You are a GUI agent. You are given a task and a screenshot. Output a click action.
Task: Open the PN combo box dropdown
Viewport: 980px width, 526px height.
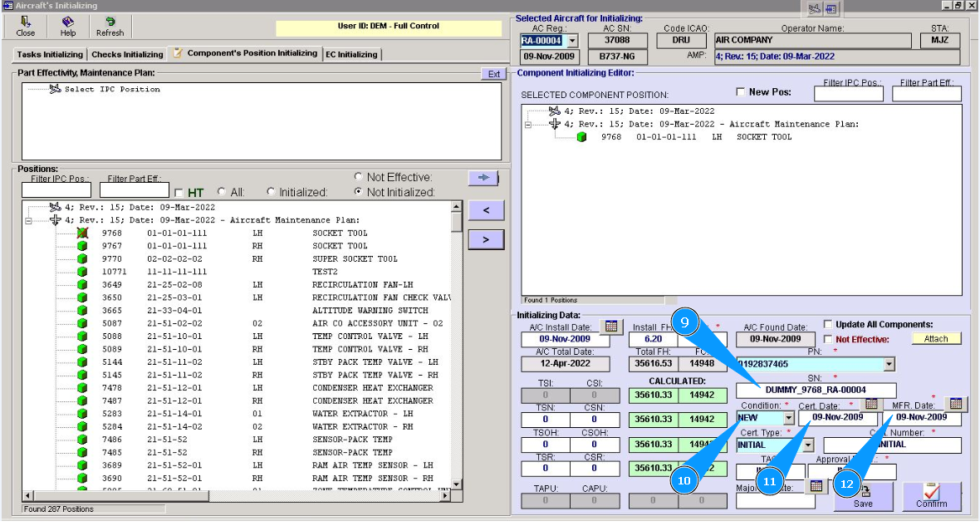(x=889, y=365)
